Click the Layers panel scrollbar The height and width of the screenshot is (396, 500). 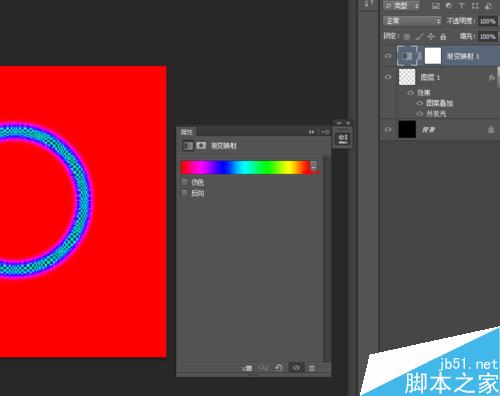(498, 77)
